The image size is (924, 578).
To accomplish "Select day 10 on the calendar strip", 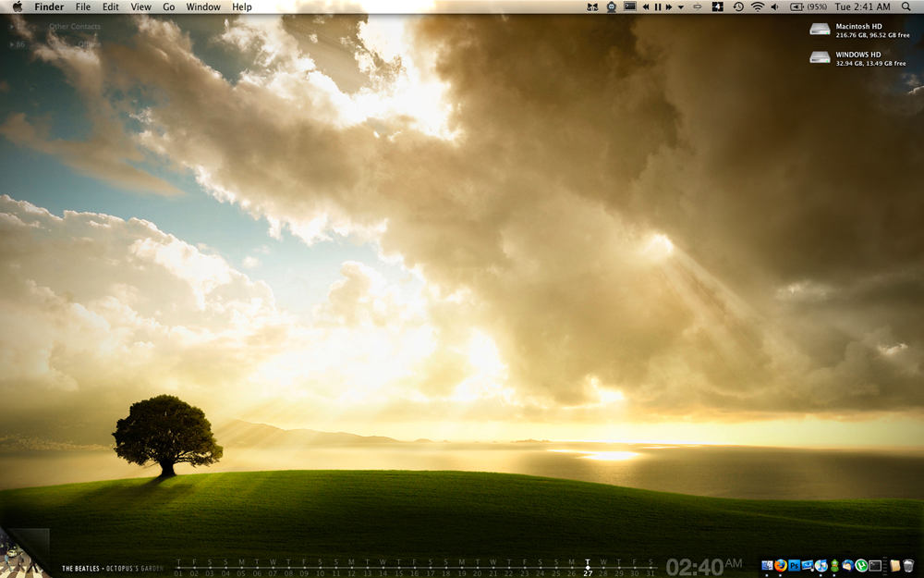I will click(320, 569).
